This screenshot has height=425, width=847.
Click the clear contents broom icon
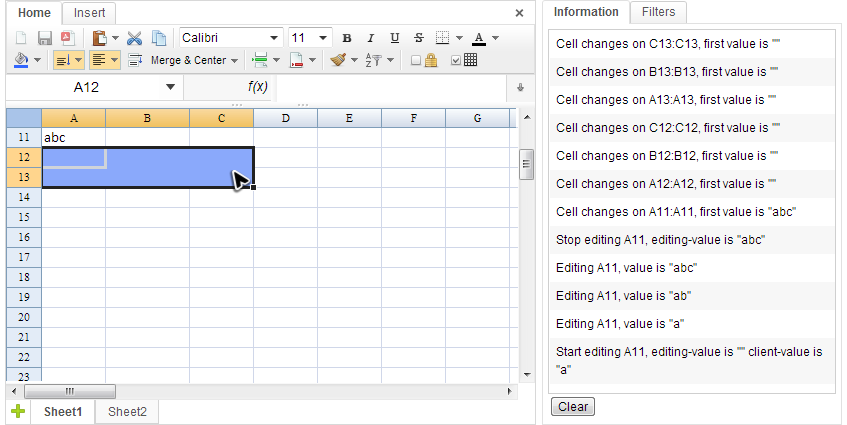338,60
